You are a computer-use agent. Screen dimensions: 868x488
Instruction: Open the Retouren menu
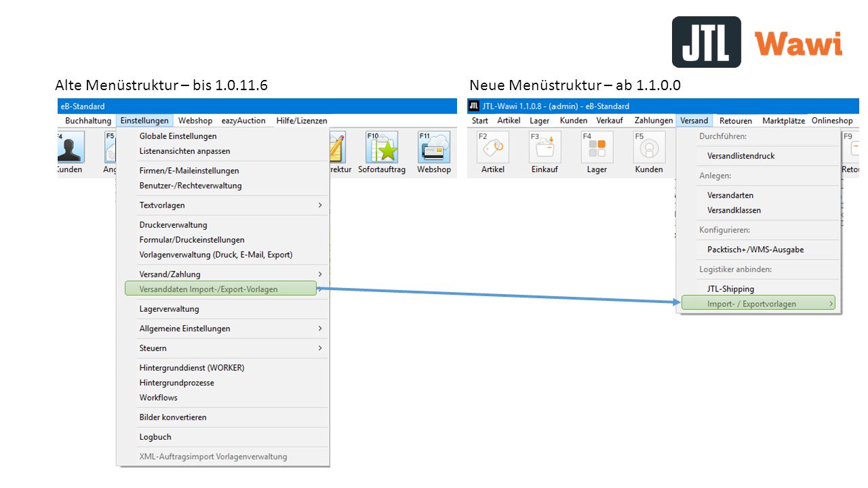tap(736, 121)
